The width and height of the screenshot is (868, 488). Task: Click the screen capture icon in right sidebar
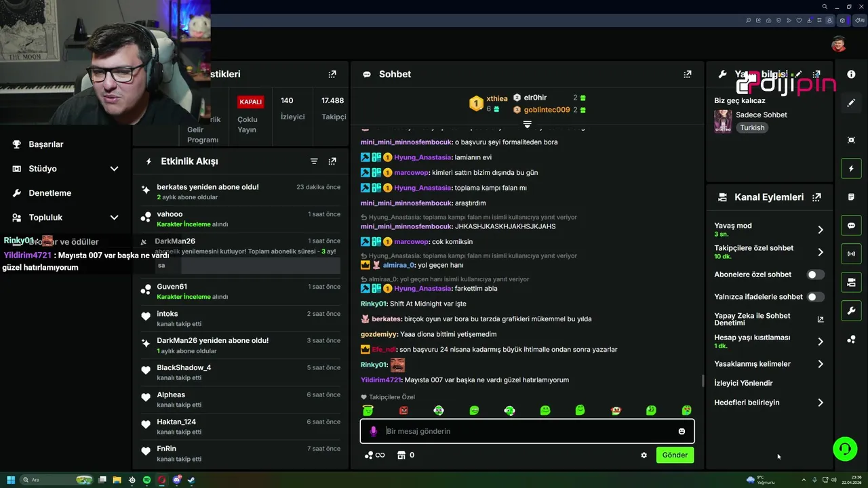[851, 140]
